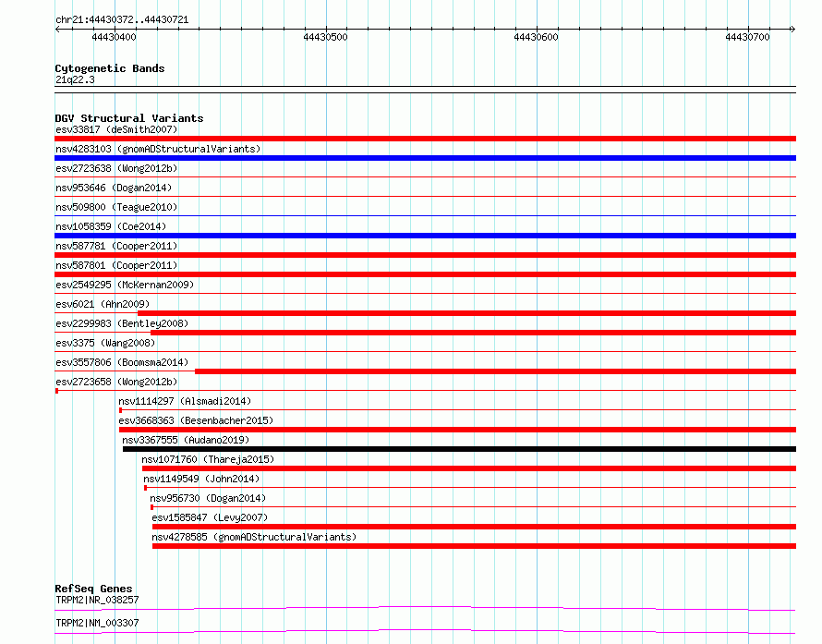Click nsv587781 (Cooper2011) label
This screenshot has height=644, width=822.
(116, 246)
